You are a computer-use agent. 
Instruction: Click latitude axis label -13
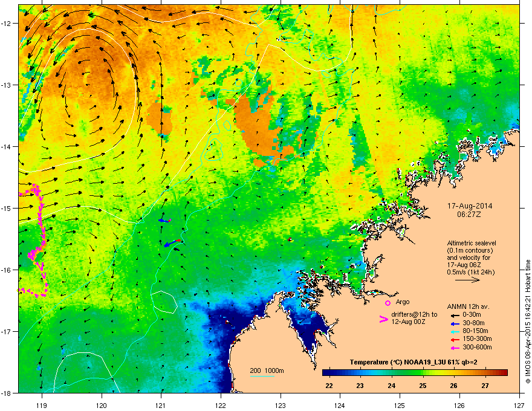pos(7,85)
